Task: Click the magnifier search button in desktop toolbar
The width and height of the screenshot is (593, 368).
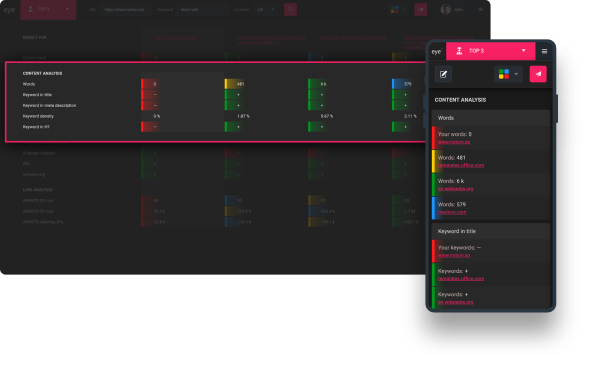Action: click(290, 9)
